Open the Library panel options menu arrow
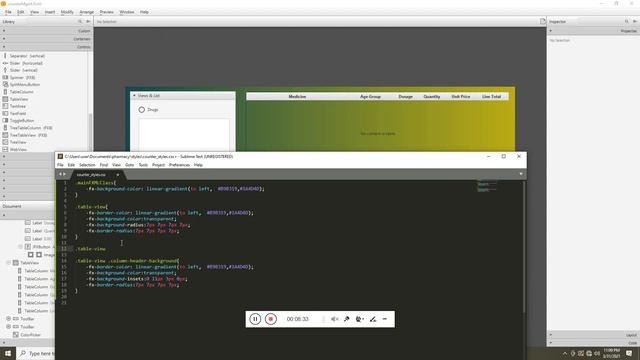Screen dimensions: 640x360 tap(88, 21)
